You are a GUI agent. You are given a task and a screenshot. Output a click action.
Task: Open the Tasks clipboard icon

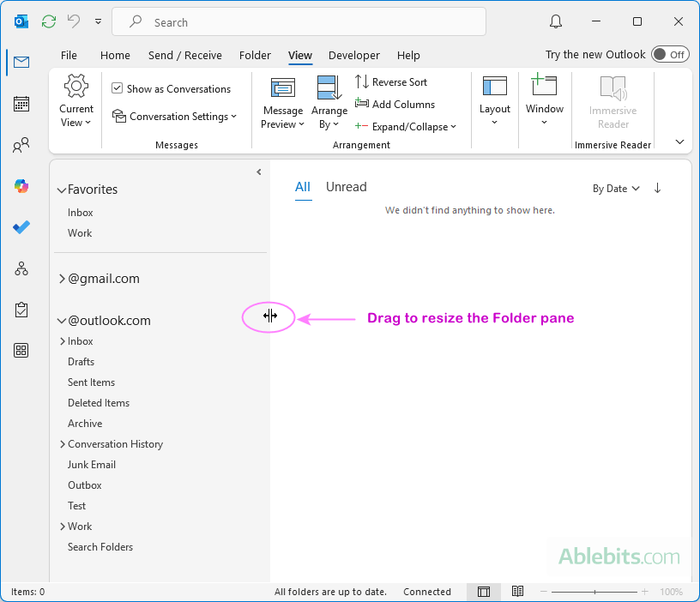coord(21,310)
